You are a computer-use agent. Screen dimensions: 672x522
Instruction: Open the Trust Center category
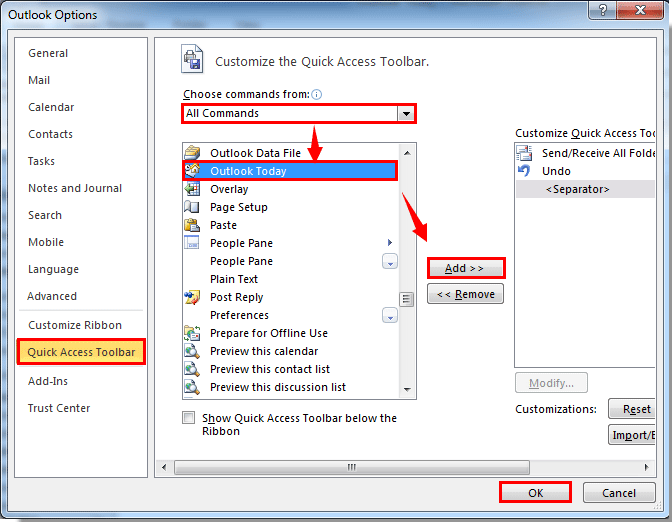59,408
